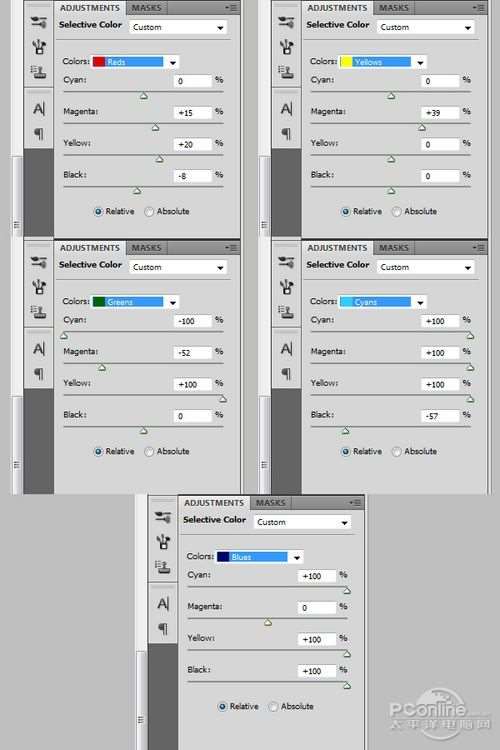This screenshot has width=500, height=750.
Task: Open Character panel icon beside Greens panel
Action: click(39, 349)
